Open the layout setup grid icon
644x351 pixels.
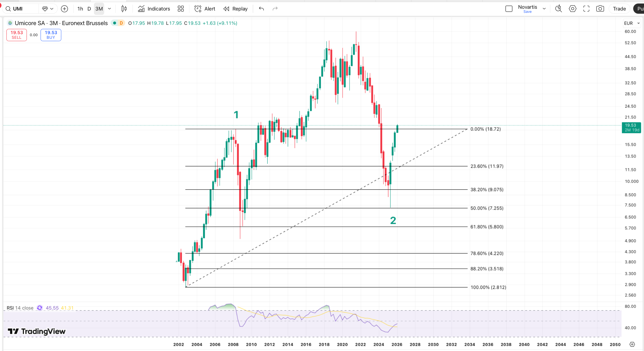(x=181, y=9)
